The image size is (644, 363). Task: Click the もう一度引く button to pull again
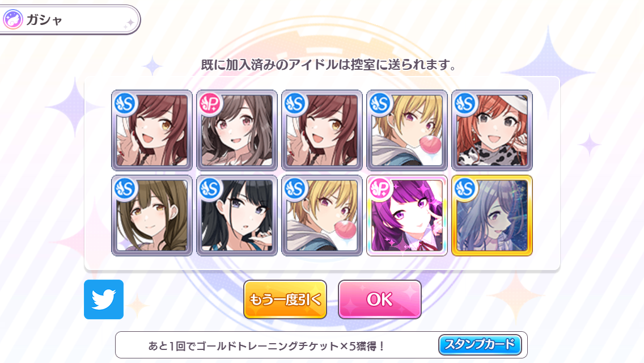point(285,299)
